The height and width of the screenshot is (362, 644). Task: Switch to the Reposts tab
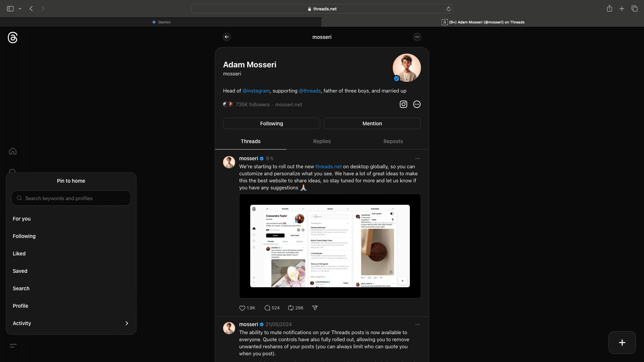393,141
